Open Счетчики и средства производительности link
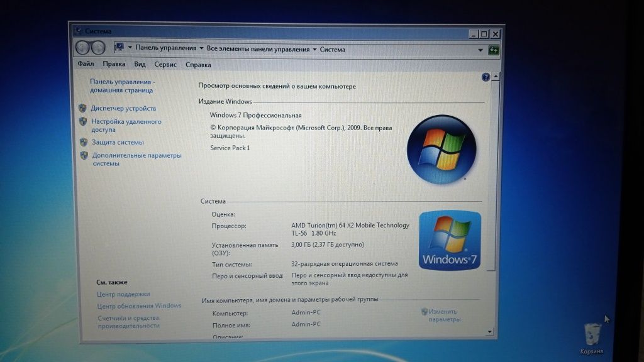Viewport: 644px width, 362px height. click(128, 322)
